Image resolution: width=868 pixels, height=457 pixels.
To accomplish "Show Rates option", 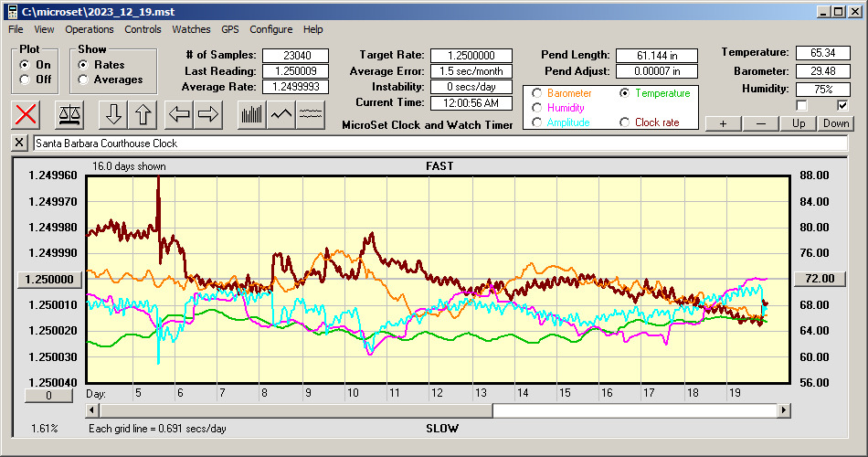I will (83, 65).
